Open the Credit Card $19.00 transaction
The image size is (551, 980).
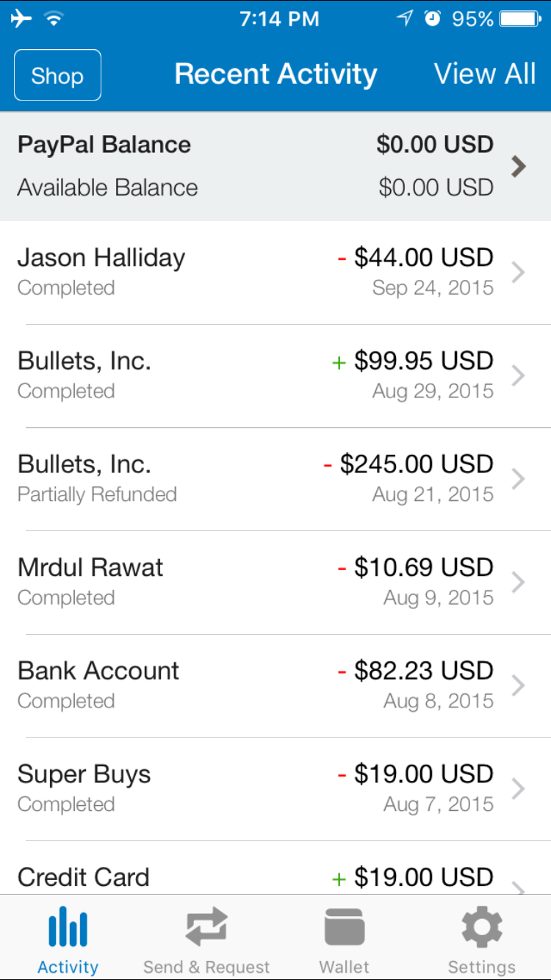pos(275,868)
